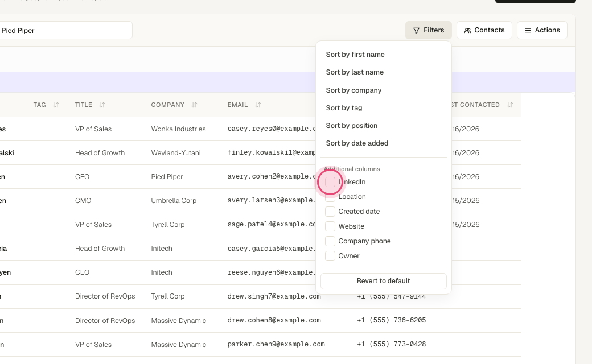Click the TITLE column header
Image resolution: width=592 pixels, height=364 pixels.
[x=84, y=105]
